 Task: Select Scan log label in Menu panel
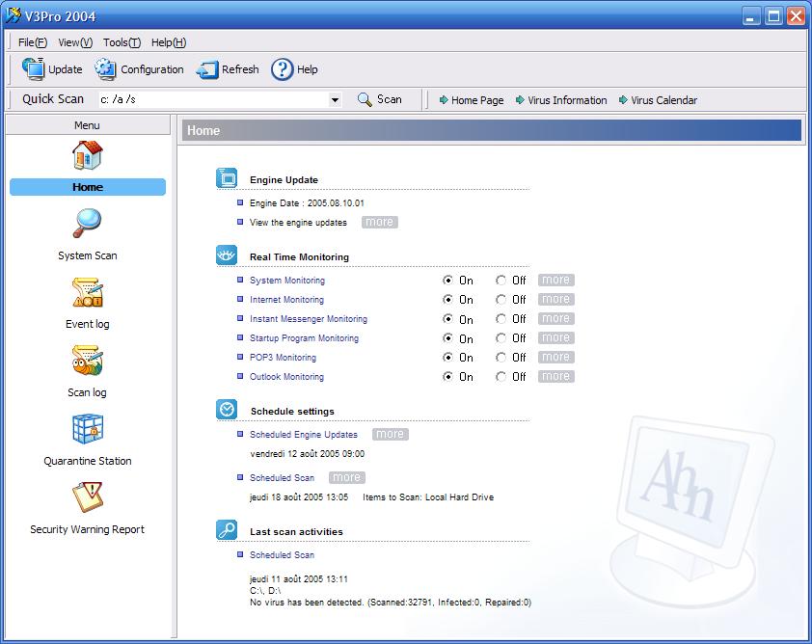[x=88, y=392]
